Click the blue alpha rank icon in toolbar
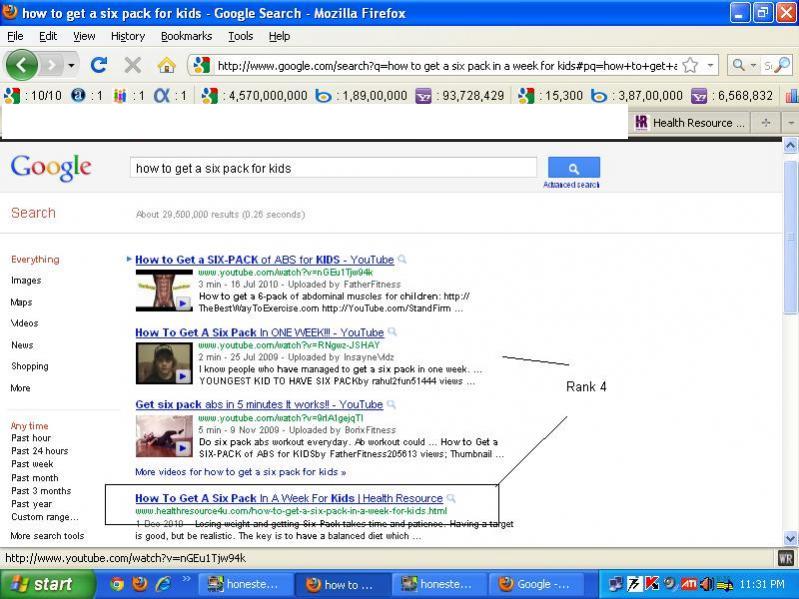This screenshot has height=599, width=799. click(x=162, y=95)
